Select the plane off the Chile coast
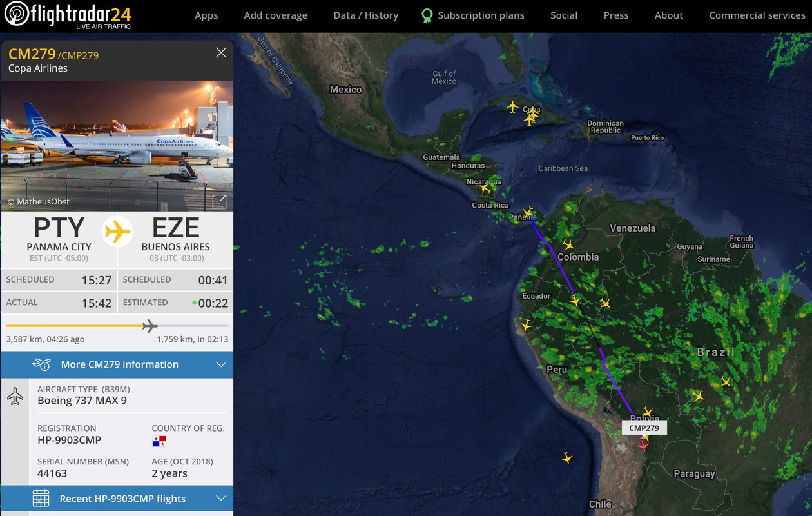This screenshot has height=516, width=812. 566,458
